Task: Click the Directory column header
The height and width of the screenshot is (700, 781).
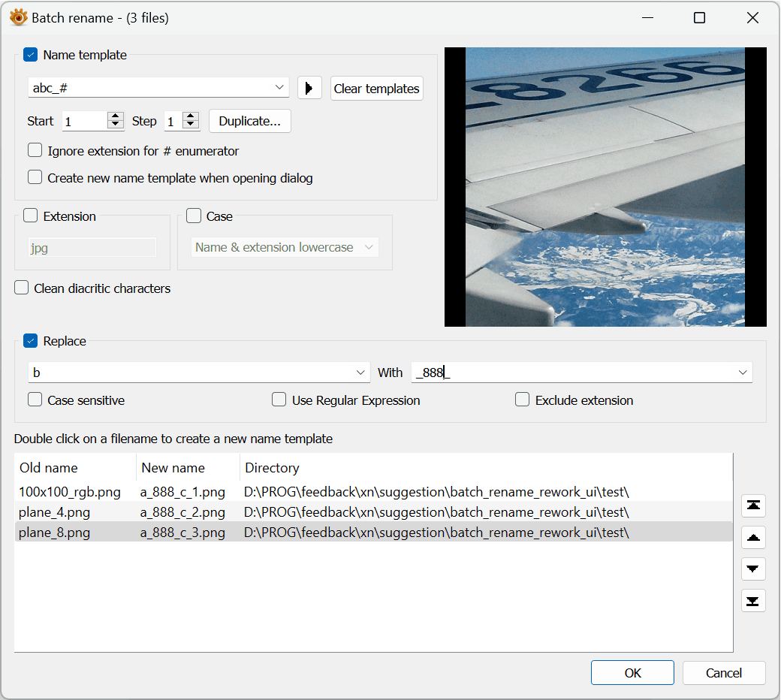Action: pyautogui.click(x=272, y=468)
